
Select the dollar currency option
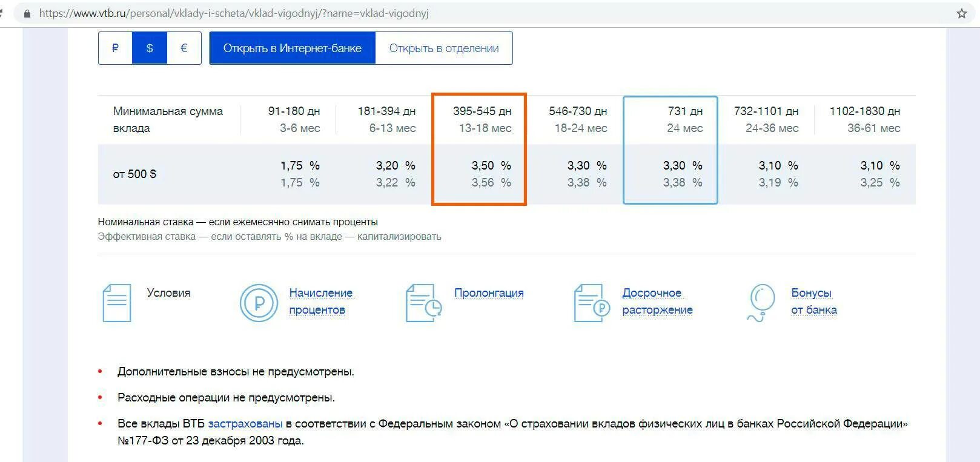[x=150, y=48]
